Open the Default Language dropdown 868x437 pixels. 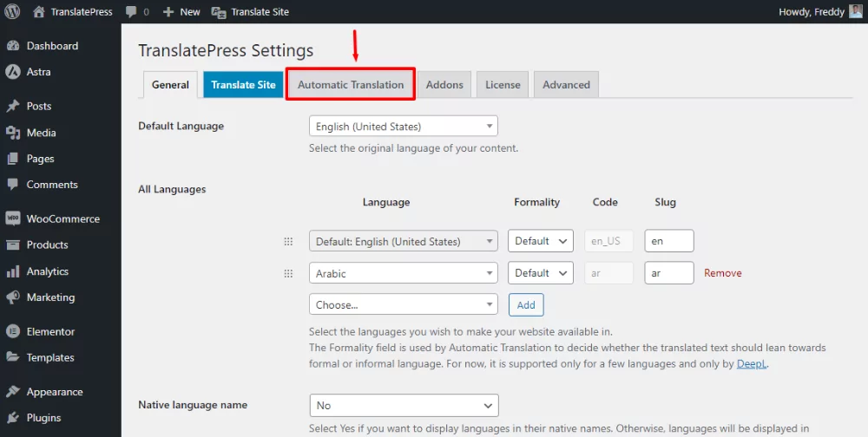pos(404,126)
